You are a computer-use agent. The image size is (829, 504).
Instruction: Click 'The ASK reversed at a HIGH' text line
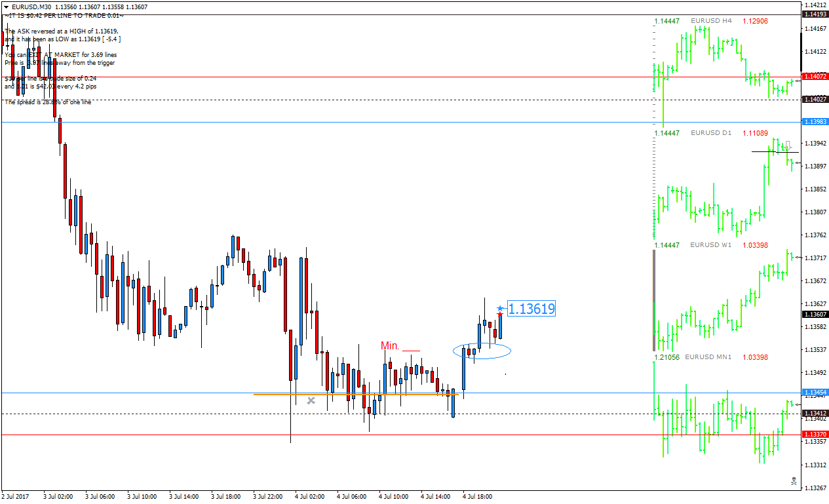click(x=62, y=31)
